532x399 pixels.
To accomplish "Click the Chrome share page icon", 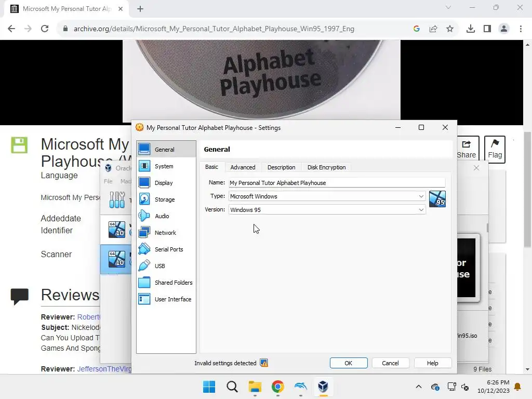I will (x=433, y=29).
